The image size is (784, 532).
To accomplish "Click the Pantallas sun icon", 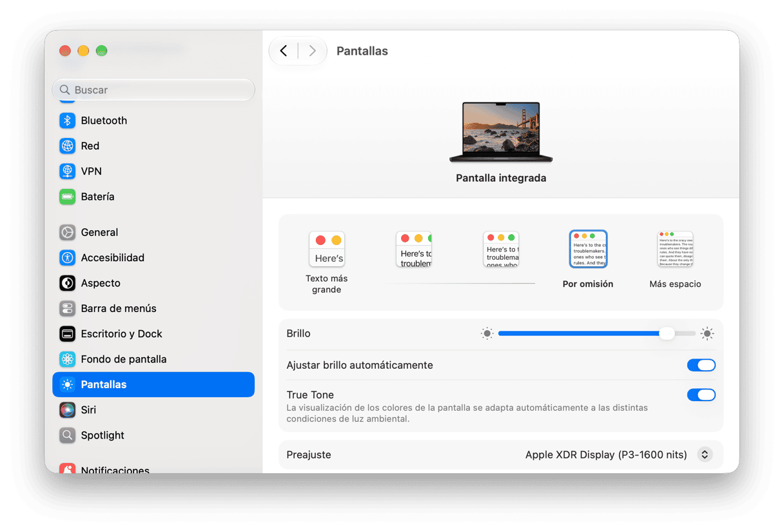I will click(x=68, y=384).
